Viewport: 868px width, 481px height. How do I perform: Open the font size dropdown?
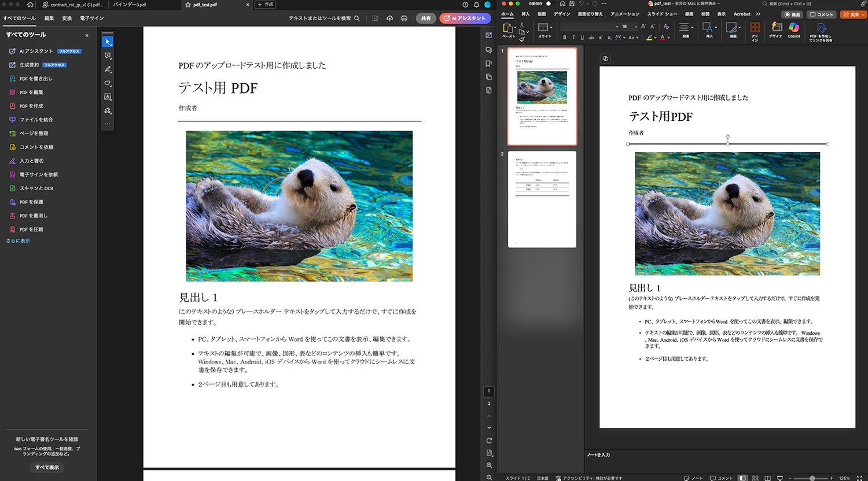tap(635, 27)
